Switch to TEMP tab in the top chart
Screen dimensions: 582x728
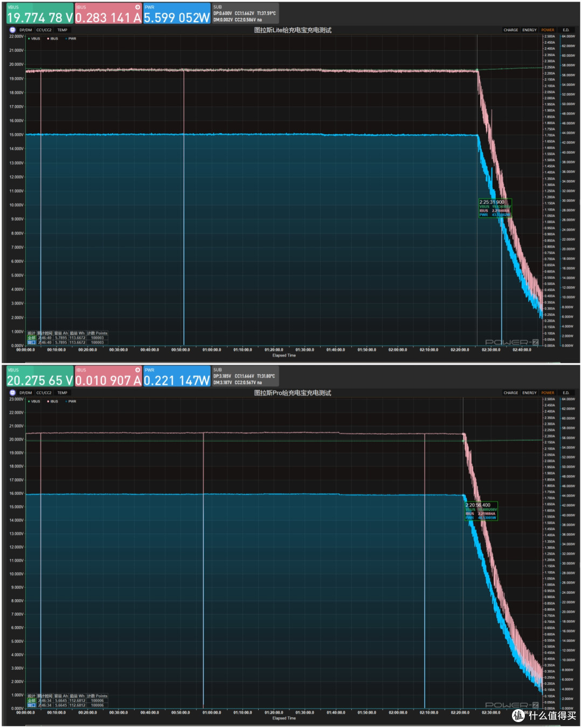[63, 30]
